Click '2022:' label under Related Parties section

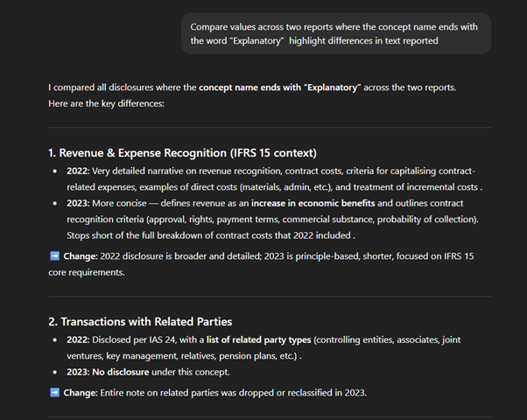pos(80,340)
